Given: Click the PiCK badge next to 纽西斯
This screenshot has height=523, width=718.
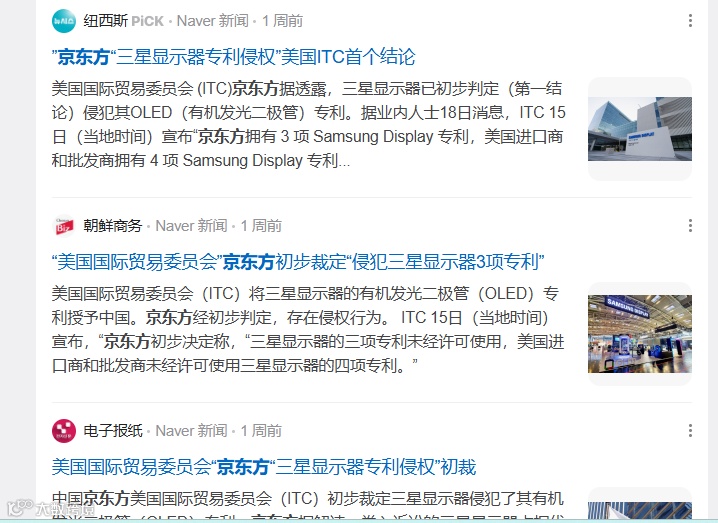Looking at the screenshot, I should pyautogui.click(x=147, y=21).
